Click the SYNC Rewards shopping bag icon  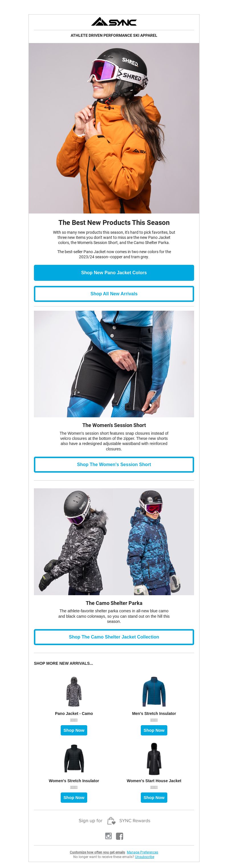(111, 820)
